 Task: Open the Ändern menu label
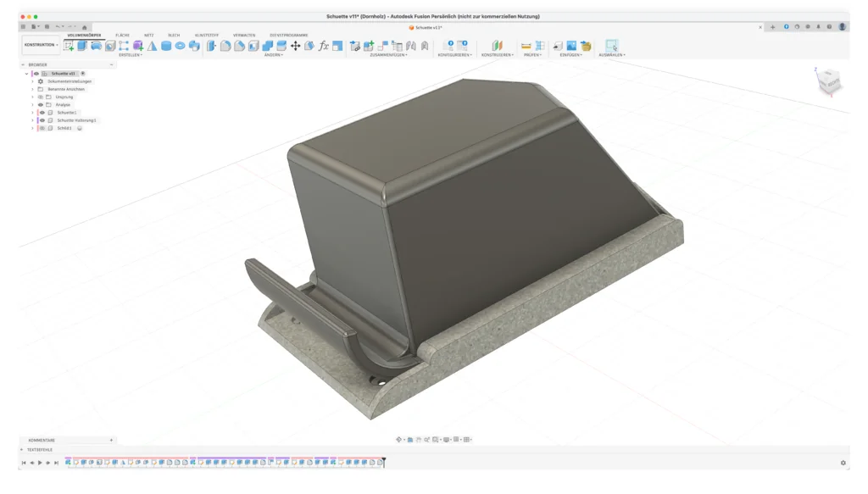[x=273, y=55]
